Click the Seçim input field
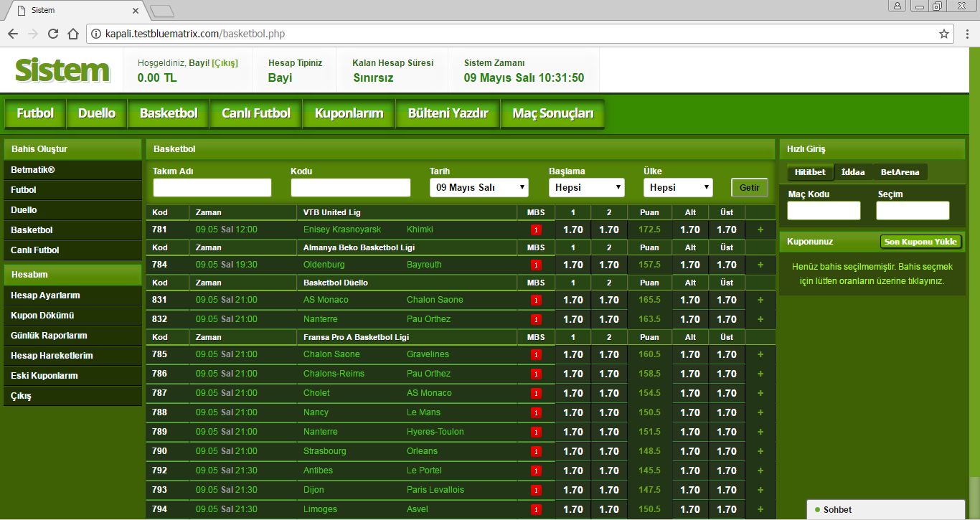The height and width of the screenshot is (520, 980). 913,210
